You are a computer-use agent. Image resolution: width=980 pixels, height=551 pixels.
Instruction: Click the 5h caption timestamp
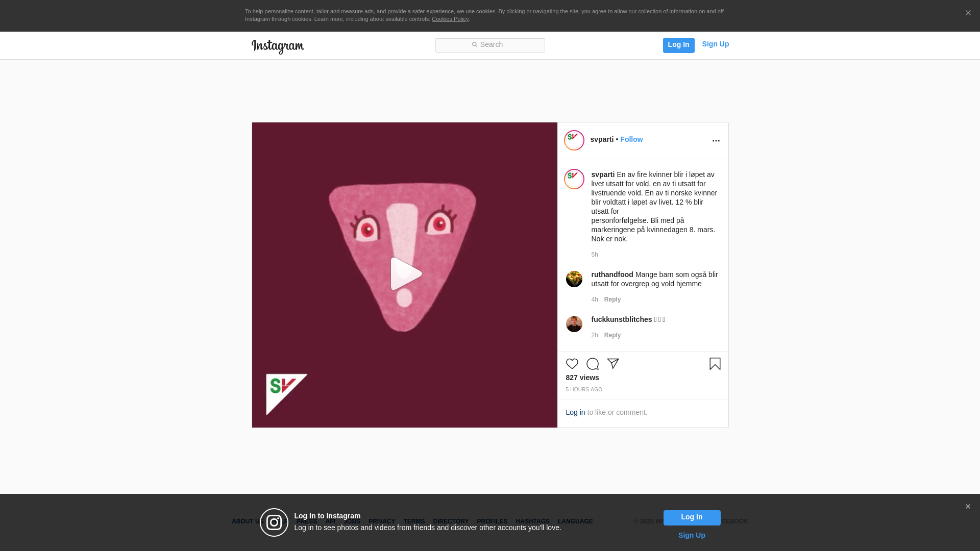click(595, 255)
